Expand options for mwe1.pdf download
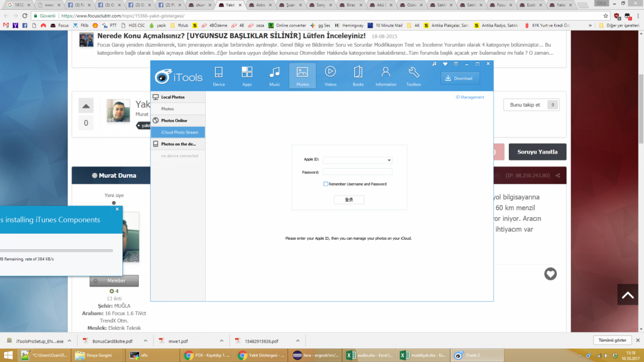The width and height of the screenshot is (644, 362). click(222, 341)
